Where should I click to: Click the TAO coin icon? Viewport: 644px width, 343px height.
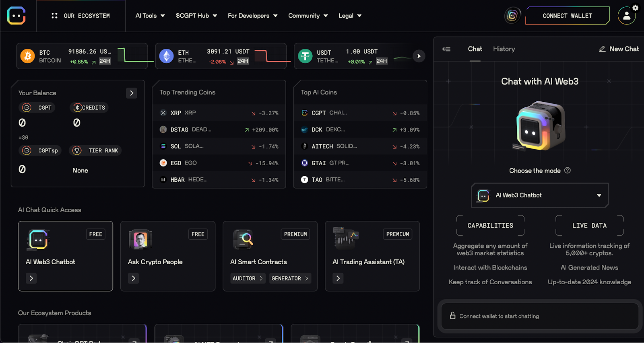click(304, 180)
